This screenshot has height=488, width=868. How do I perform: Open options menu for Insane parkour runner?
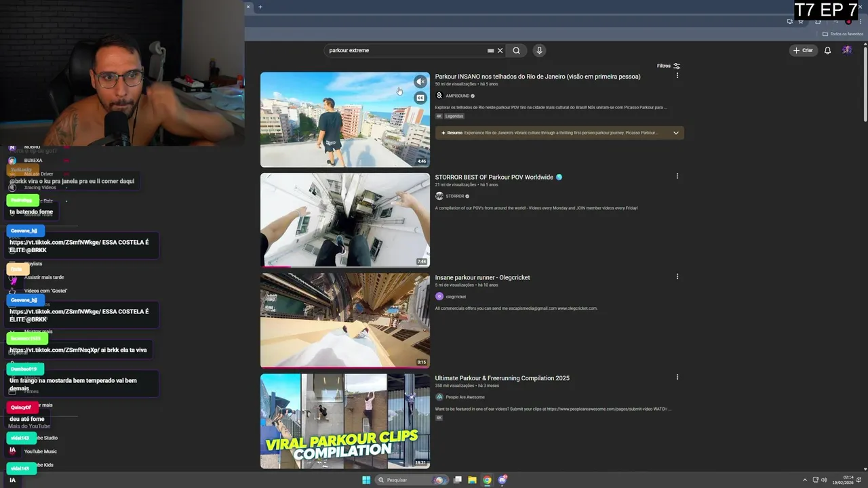tap(677, 277)
